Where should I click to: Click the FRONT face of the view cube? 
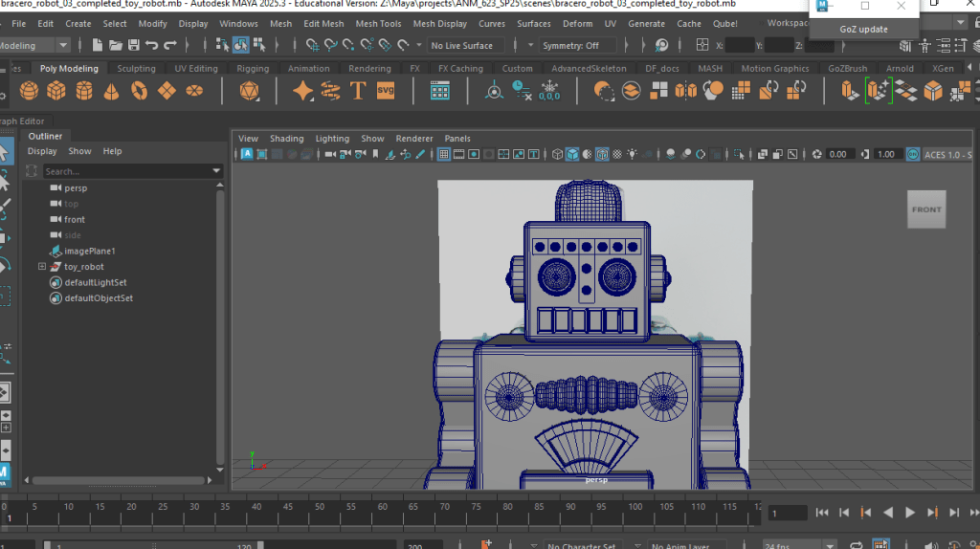[x=925, y=209]
